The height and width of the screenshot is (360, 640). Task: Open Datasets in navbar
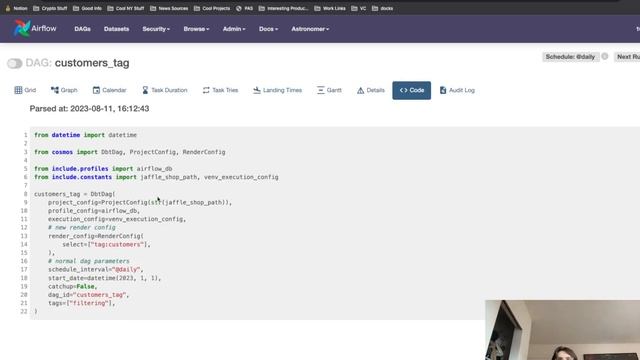(116, 29)
